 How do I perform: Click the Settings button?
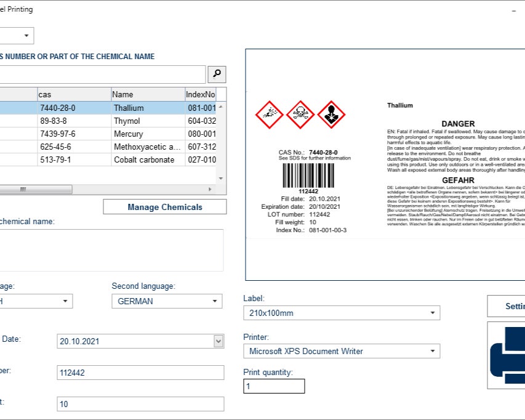507,306
